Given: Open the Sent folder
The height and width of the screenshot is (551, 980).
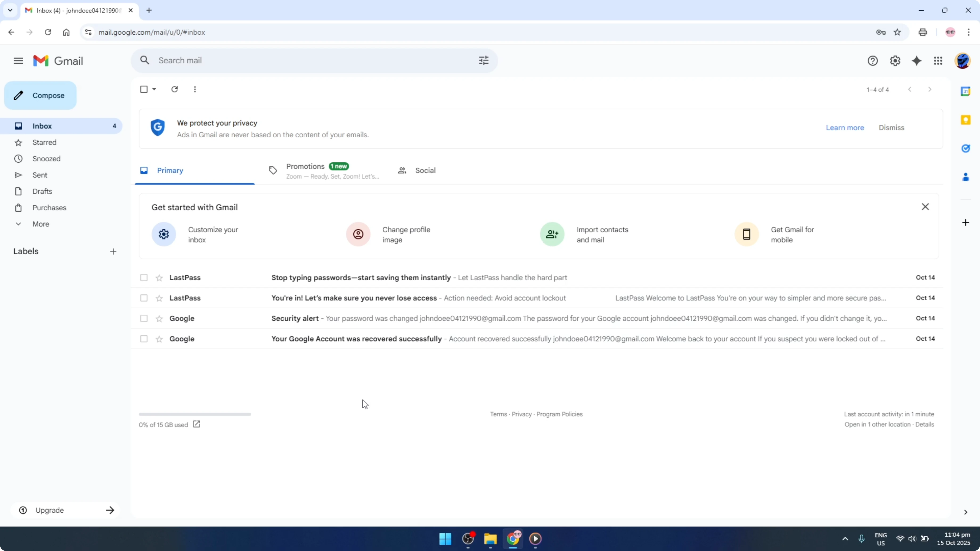Looking at the screenshot, I should coord(40,175).
